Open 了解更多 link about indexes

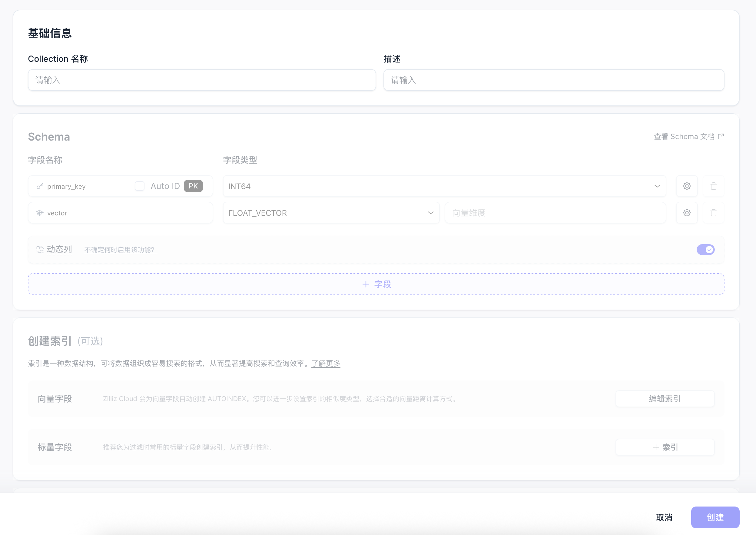[x=326, y=363]
